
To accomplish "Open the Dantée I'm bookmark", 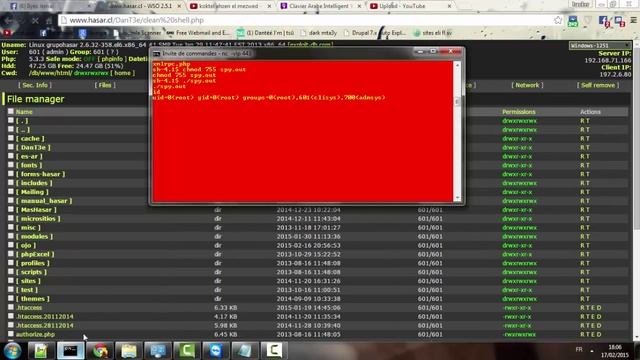I will tap(265, 33).
